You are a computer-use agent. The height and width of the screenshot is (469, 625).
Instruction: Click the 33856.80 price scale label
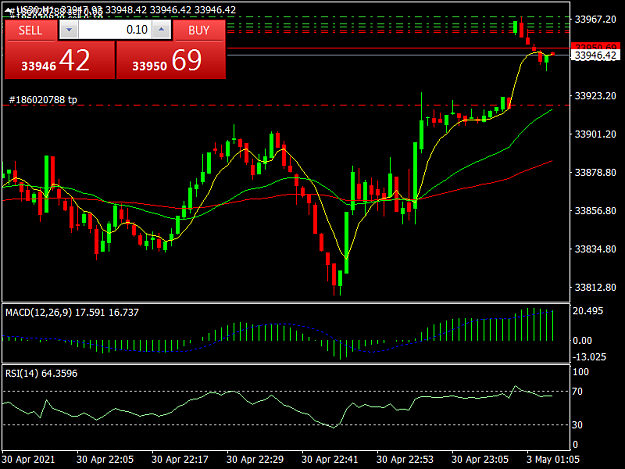point(596,210)
